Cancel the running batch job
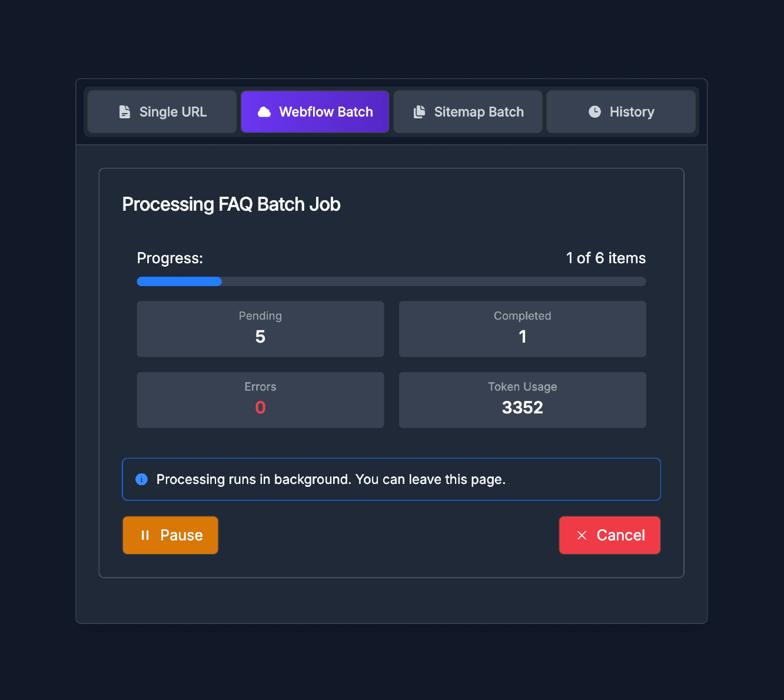This screenshot has height=700, width=784. 609,535
